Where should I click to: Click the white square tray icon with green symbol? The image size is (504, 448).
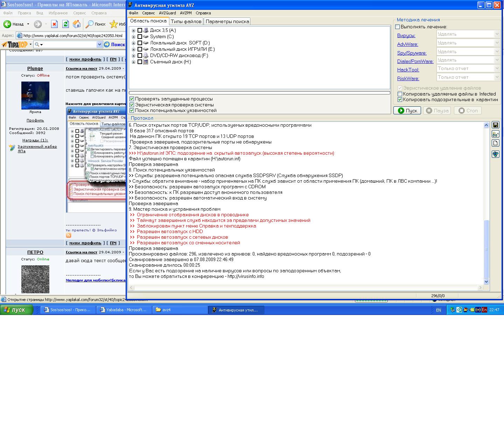tap(459, 310)
